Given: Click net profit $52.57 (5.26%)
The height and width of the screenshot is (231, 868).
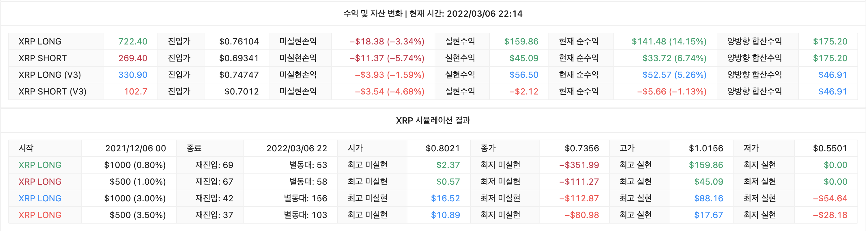Looking at the screenshot, I should (x=674, y=75).
